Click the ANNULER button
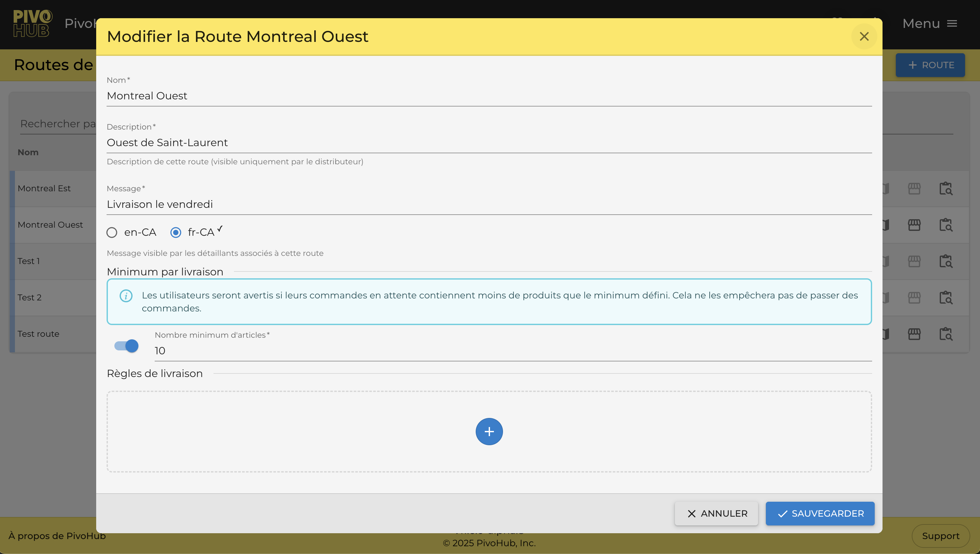This screenshot has height=554, width=980. click(x=716, y=514)
